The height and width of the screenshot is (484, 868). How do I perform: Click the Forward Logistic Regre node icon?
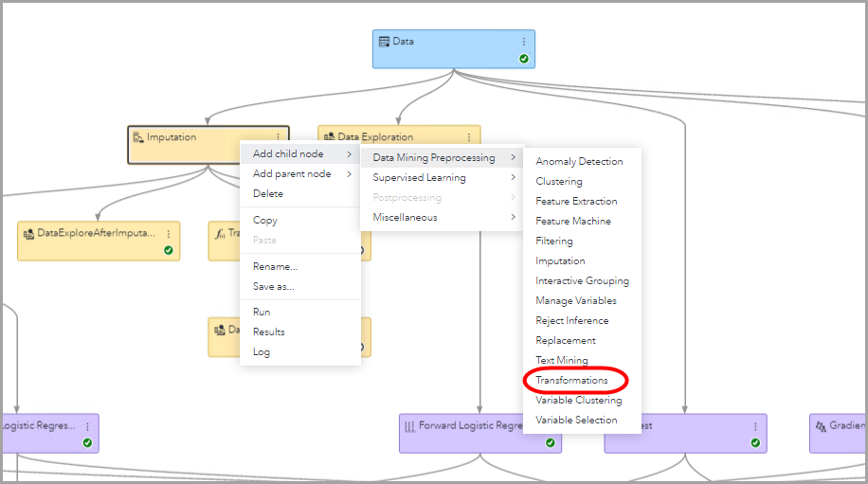[409, 426]
